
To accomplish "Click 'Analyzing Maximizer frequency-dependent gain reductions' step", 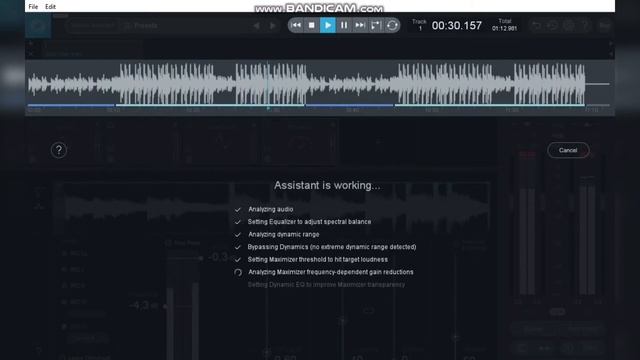I will point(331,272).
